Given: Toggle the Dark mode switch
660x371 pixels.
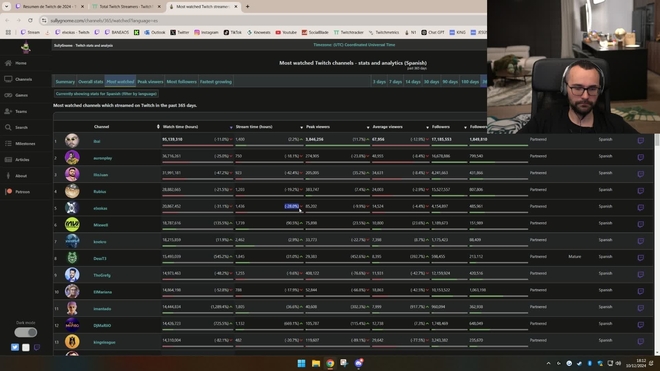Looking at the screenshot, I should (x=26, y=332).
